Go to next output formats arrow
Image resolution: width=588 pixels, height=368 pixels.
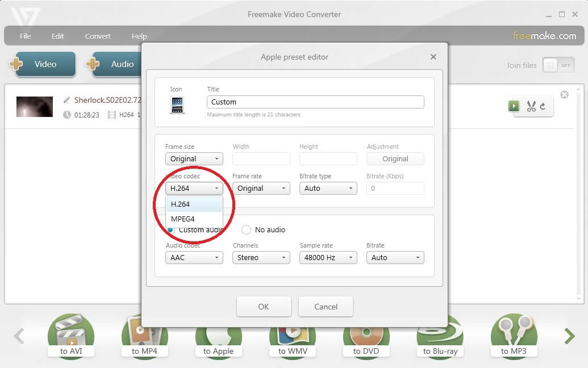(x=569, y=336)
